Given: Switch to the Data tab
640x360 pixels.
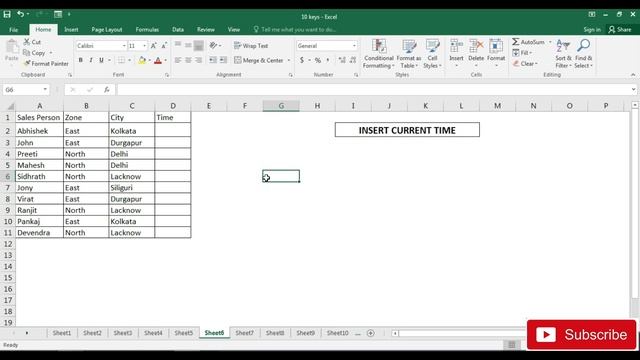Looking at the screenshot, I should point(178,29).
